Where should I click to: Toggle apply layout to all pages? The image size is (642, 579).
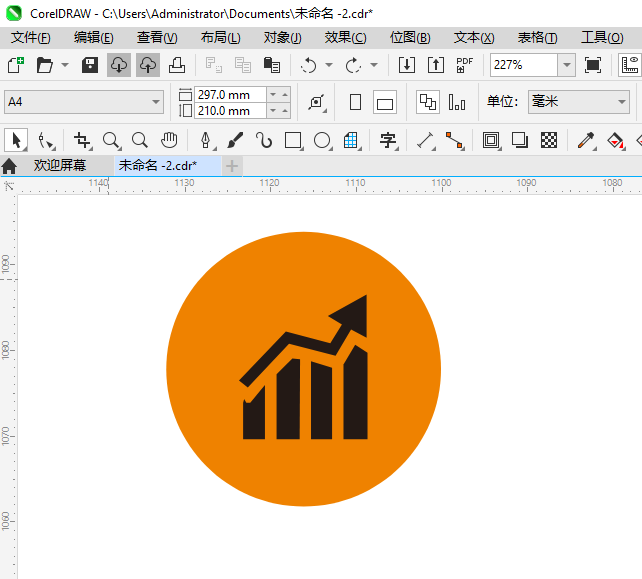[x=428, y=102]
